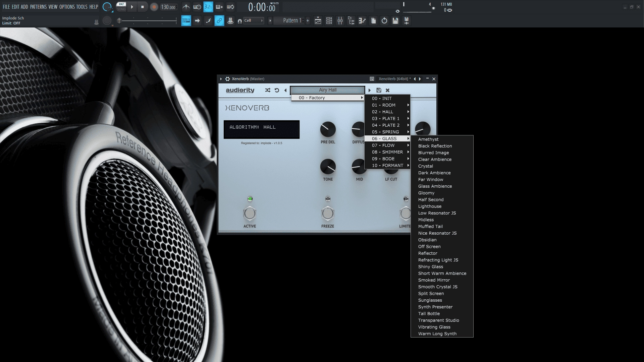Toggle the multilink to controllers icon
Image resolution: width=644 pixels, height=362 pixels.
click(x=219, y=21)
